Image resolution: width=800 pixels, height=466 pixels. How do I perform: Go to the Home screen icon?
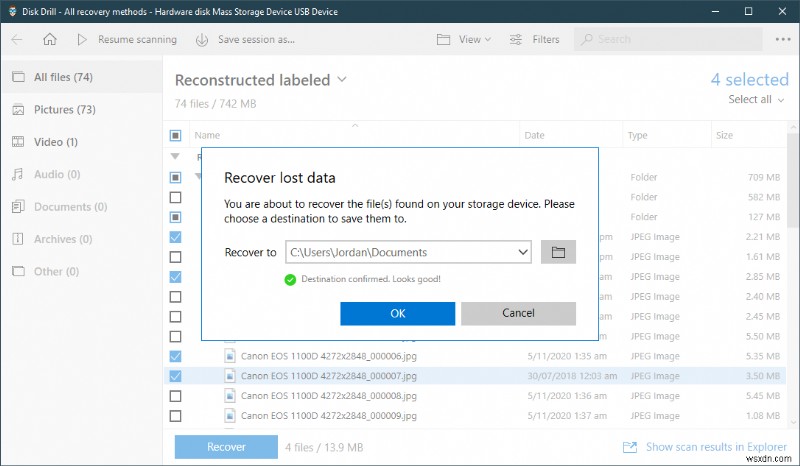tap(50, 40)
